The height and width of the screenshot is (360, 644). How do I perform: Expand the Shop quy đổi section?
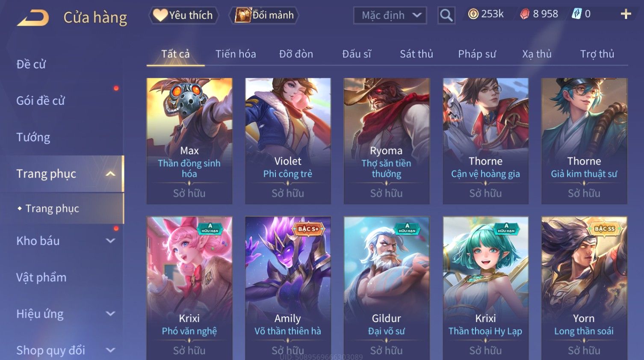pos(110,350)
